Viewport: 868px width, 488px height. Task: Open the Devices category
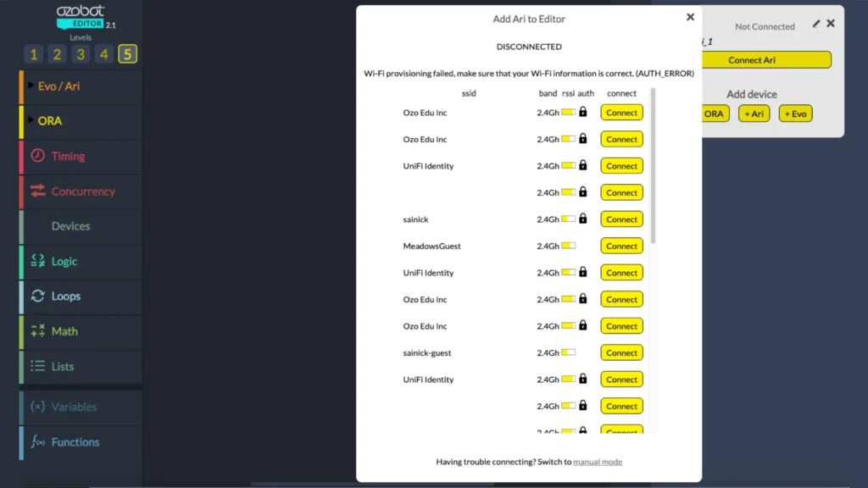pos(70,226)
